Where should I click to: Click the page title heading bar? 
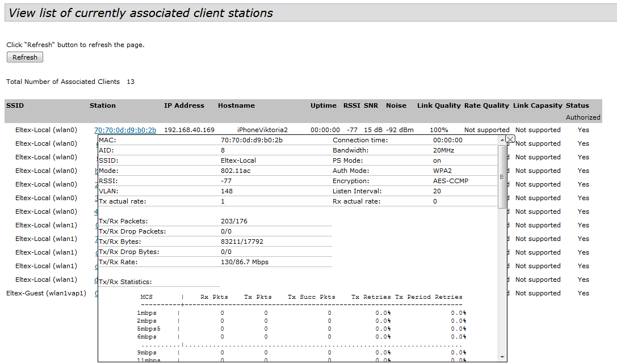point(310,13)
